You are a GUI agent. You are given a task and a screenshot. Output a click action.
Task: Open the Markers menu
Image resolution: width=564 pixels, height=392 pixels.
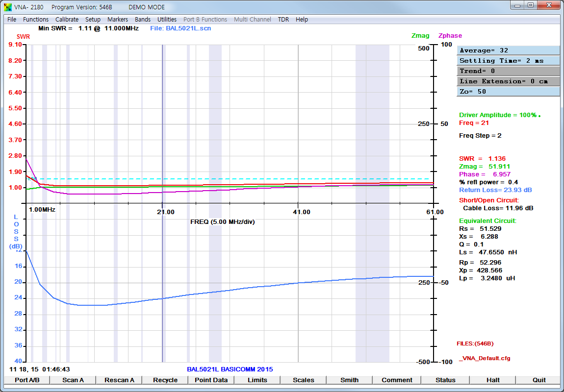point(118,20)
